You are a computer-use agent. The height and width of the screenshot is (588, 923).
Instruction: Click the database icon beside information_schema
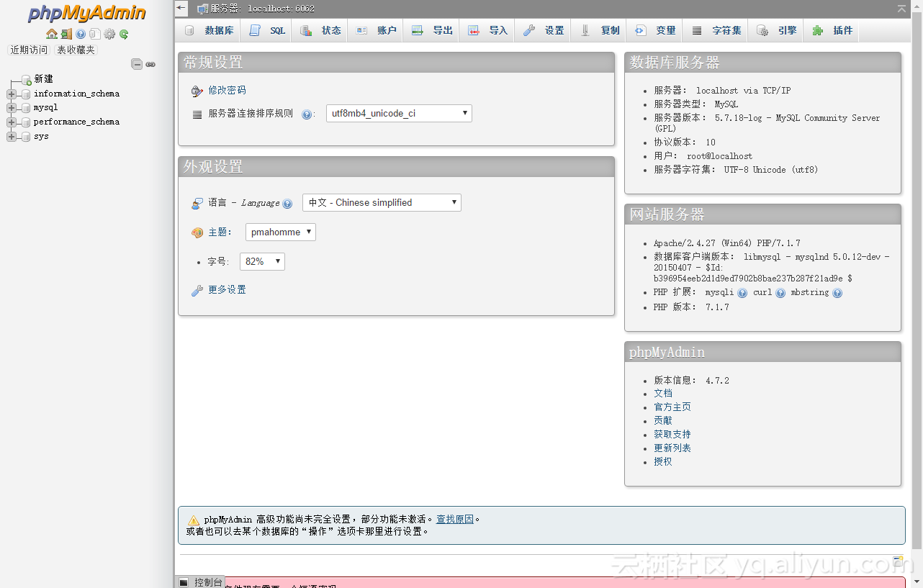click(27, 94)
